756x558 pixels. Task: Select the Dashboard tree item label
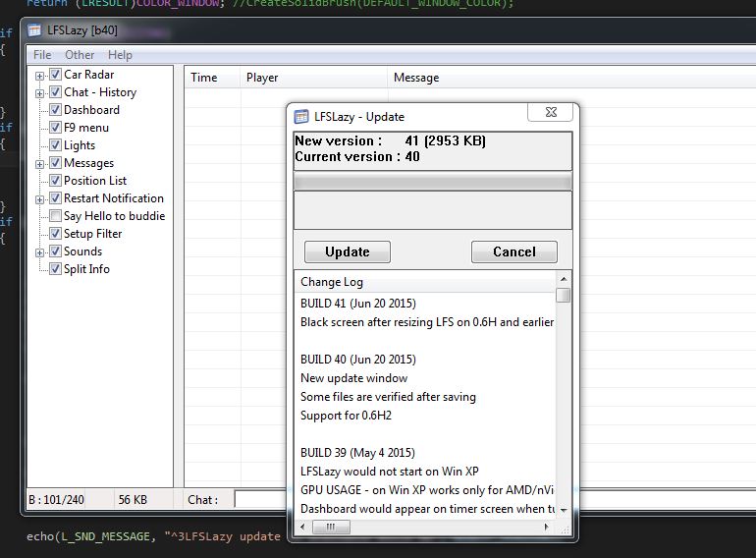pyautogui.click(x=91, y=110)
